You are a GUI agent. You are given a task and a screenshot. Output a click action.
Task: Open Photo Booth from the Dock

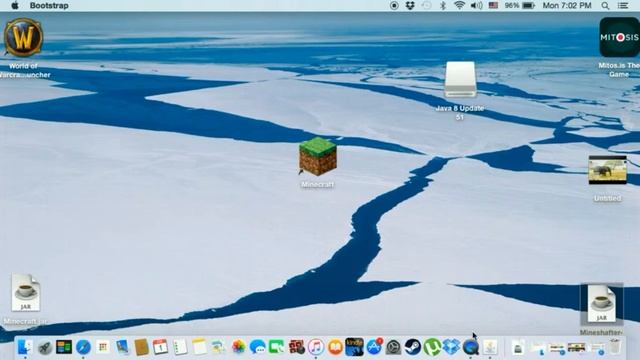click(x=296, y=347)
